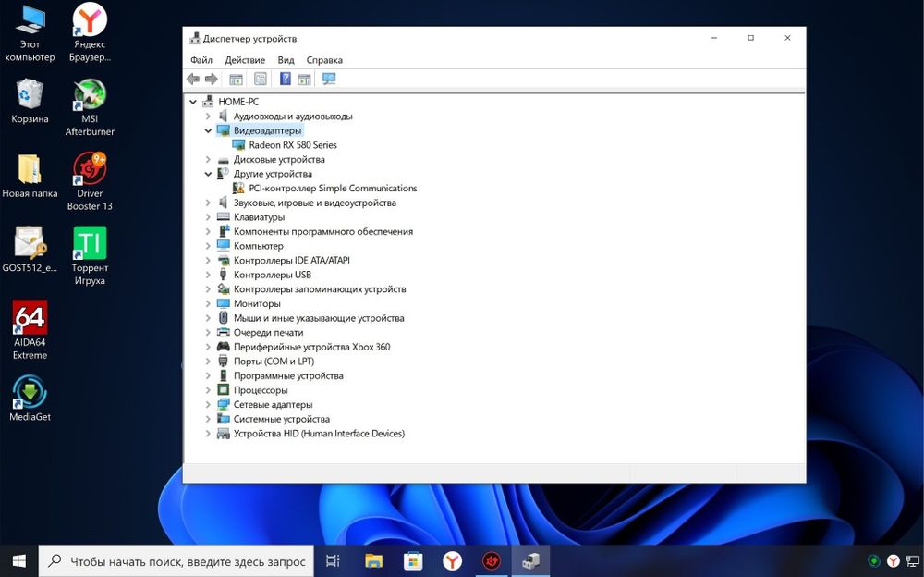Open File Explorer from taskbar
Viewport: 924px width, 577px height.
pyautogui.click(x=373, y=561)
